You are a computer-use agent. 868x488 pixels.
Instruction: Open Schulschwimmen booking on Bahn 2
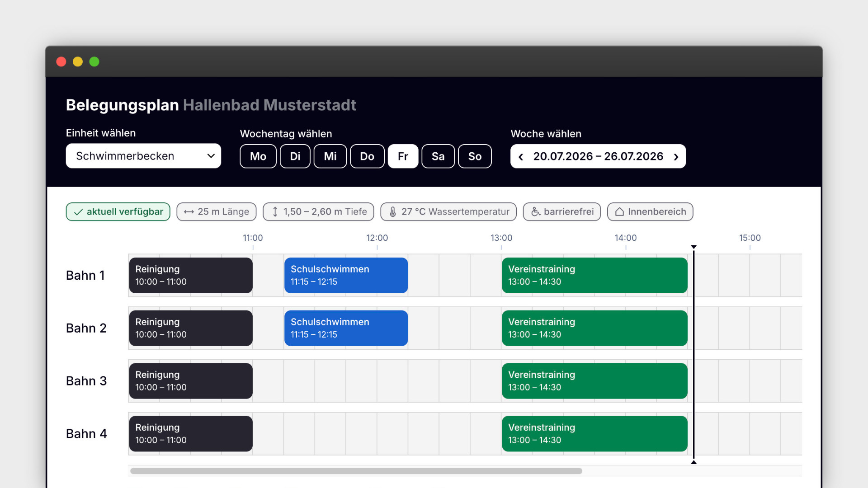(346, 328)
